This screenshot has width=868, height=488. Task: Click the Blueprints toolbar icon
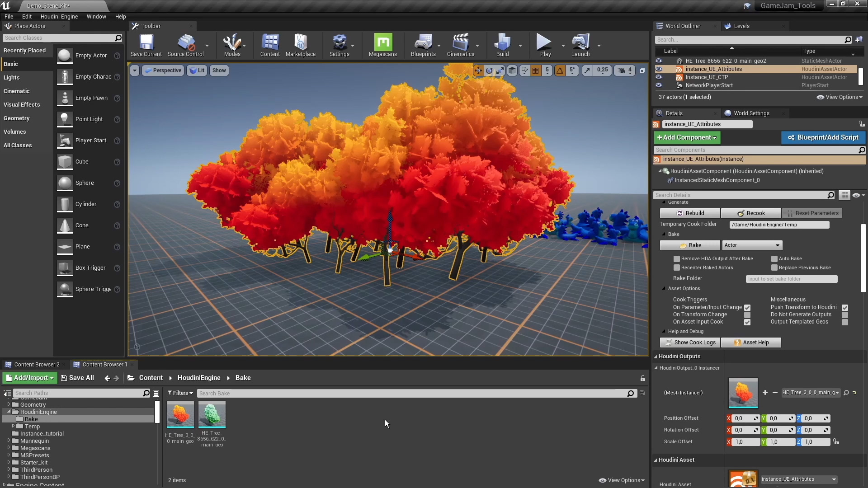(423, 45)
